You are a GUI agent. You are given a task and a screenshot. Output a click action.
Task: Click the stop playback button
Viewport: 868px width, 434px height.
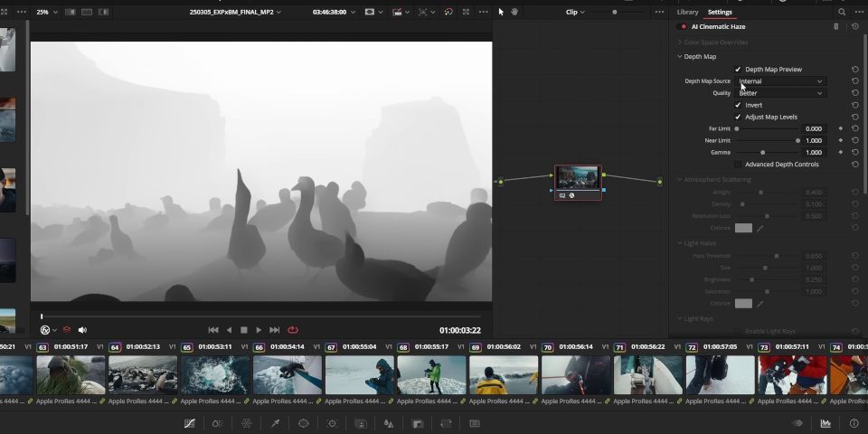click(x=243, y=330)
